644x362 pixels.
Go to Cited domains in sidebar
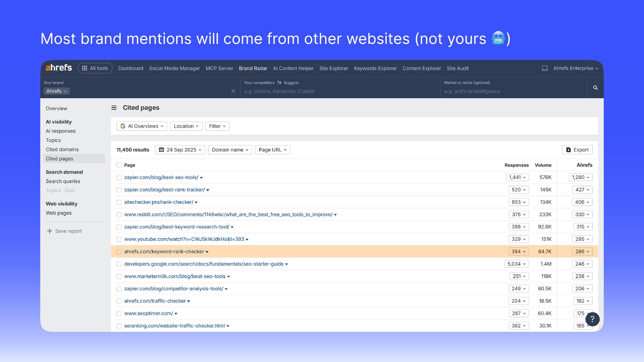coord(62,149)
